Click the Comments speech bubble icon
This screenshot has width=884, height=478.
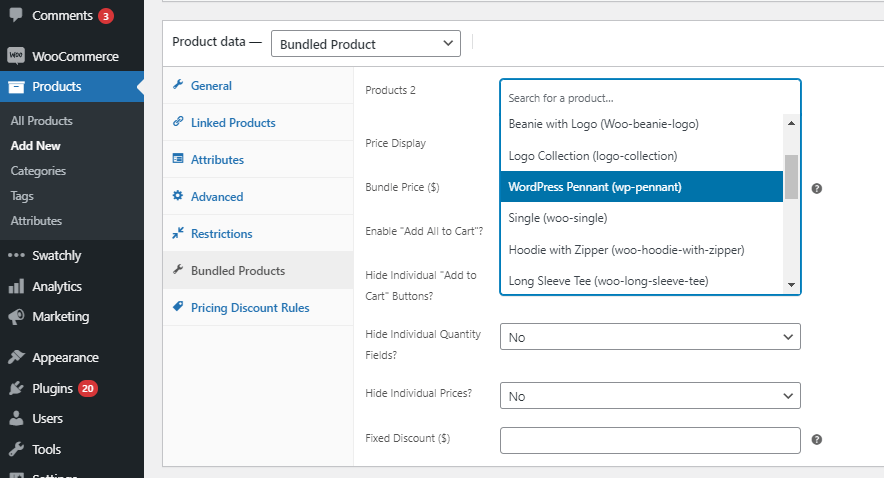point(16,15)
